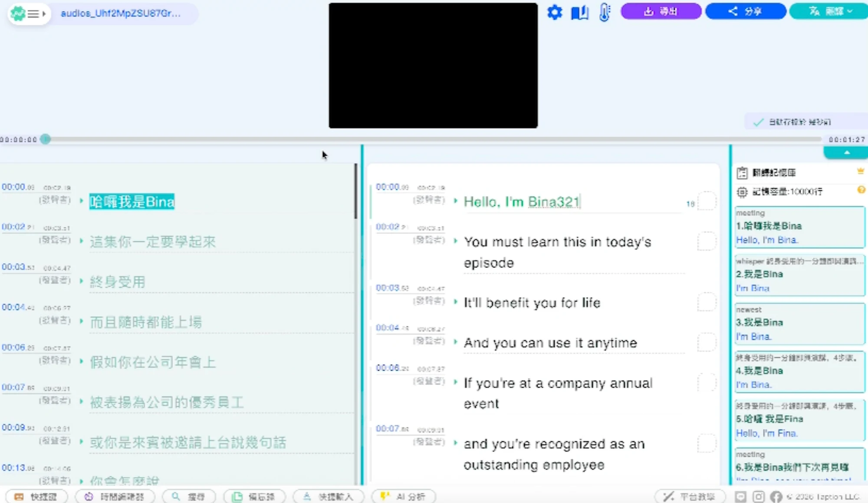Viewport: 868px width, 503px height.
Task: Tick the checkbox for 'If you're at a company' row
Action: 707,382
